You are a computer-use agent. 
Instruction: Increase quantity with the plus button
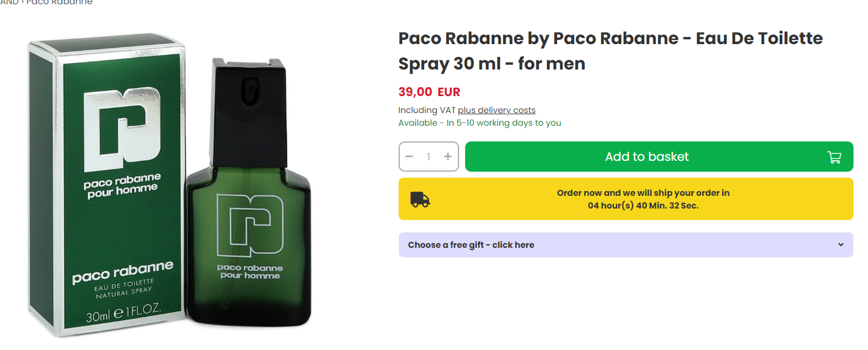tap(448, 157)
